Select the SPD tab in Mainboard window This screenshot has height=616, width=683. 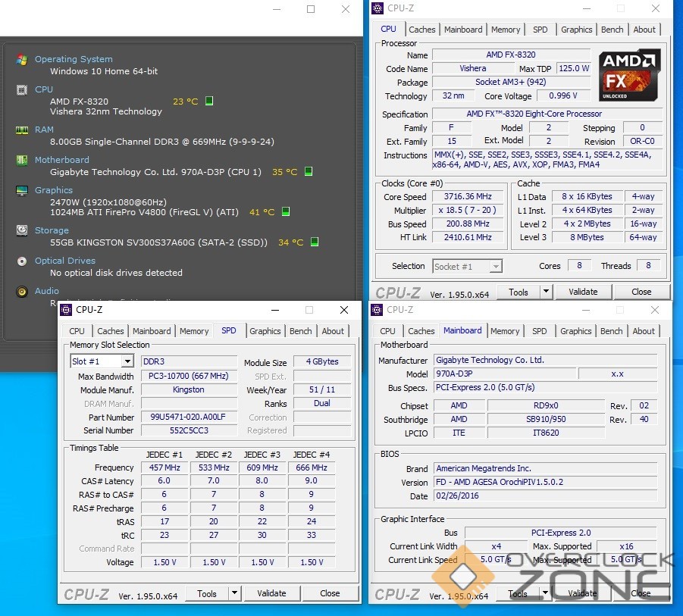point(539,331)
